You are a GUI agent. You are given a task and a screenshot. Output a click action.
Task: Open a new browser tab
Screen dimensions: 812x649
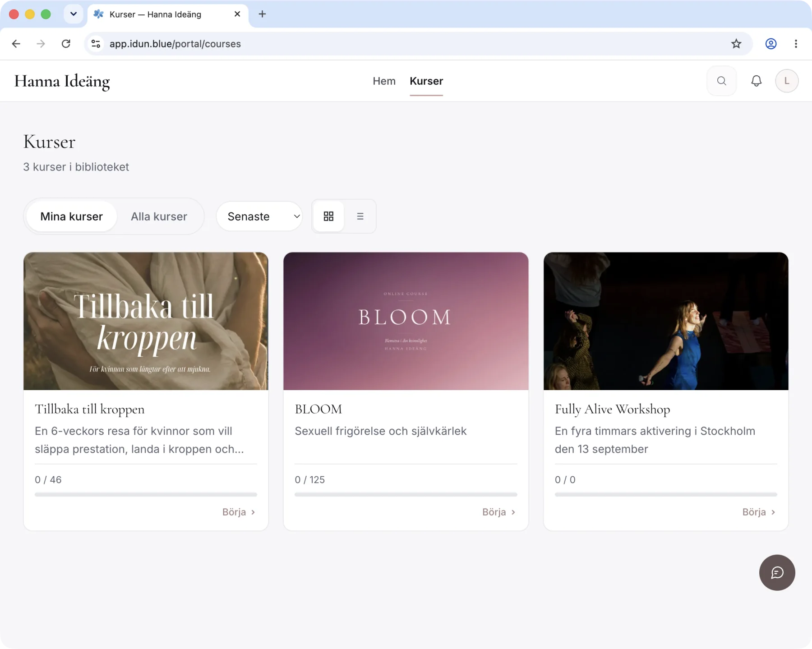[x=262, y=14]
